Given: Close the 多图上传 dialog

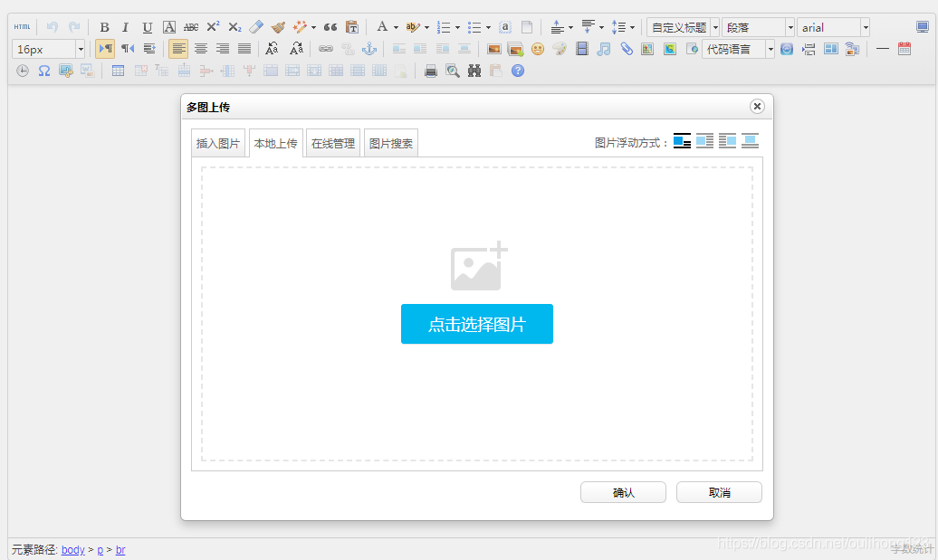Looking at the screenshot, I should click(x=757, y=107).
